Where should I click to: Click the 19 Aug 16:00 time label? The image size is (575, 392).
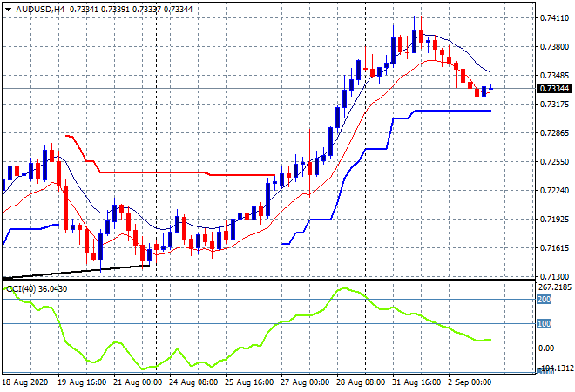pos(82,382)
